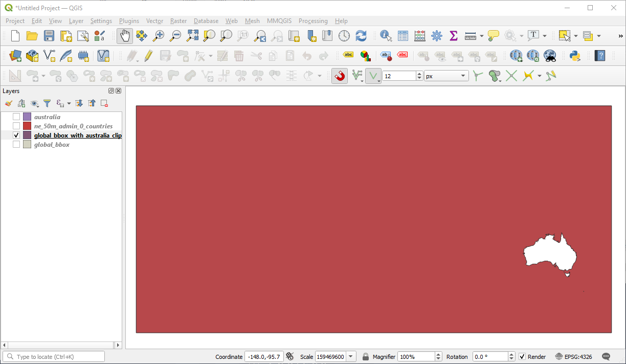626x364 pixels.
Task: Open the Data Source Manager icon
Action: tap(15, 56)
